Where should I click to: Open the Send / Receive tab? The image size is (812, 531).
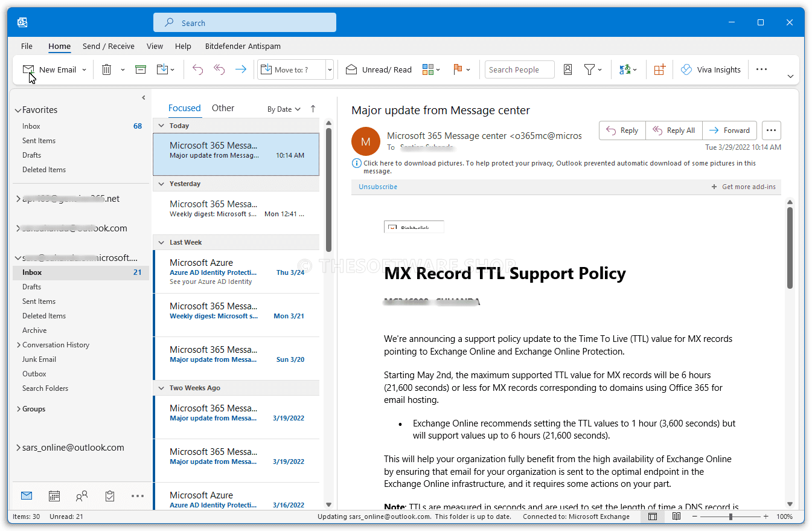[109, 46]
